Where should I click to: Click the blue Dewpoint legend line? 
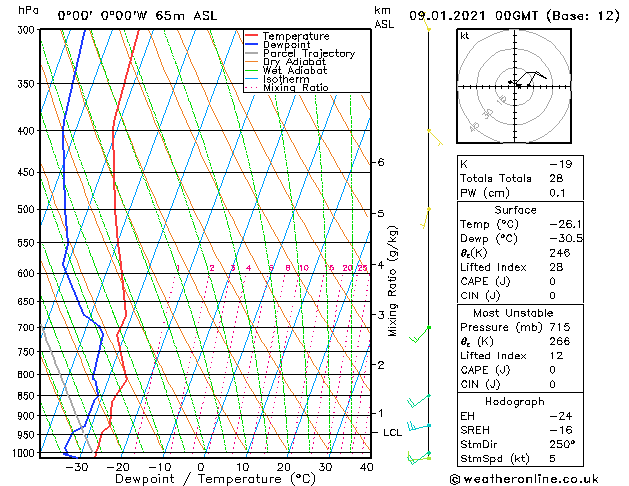pyautogui.click(x=251, y=45)
